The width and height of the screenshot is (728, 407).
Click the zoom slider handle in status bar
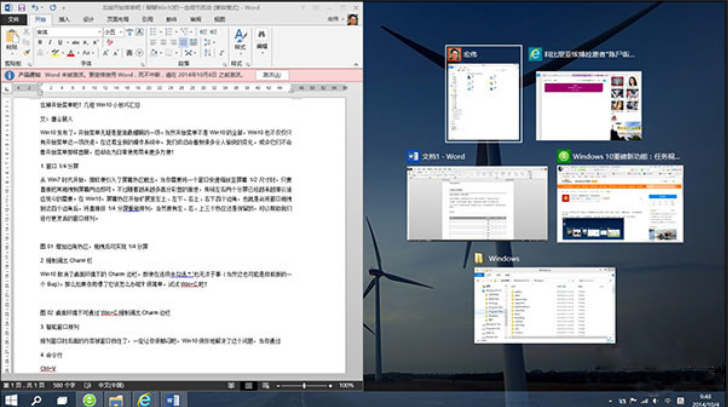[304, 386]
